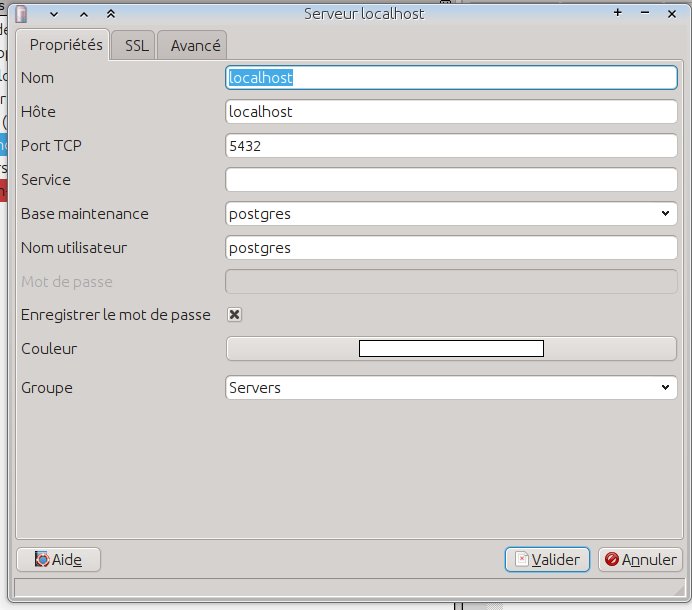Focus the Hôte input field
Screen dimensions: 692x610
pyautogui.click(x=451, y=112)
